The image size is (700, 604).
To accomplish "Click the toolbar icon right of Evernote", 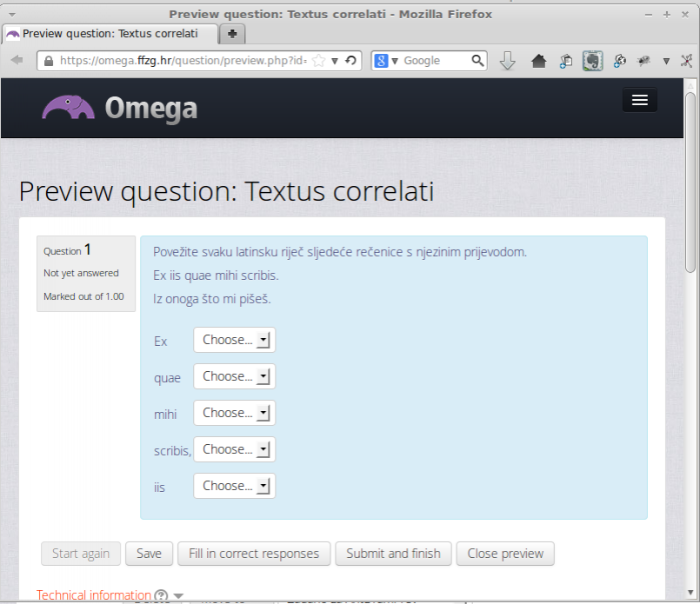I will click(x=620, y=61).
